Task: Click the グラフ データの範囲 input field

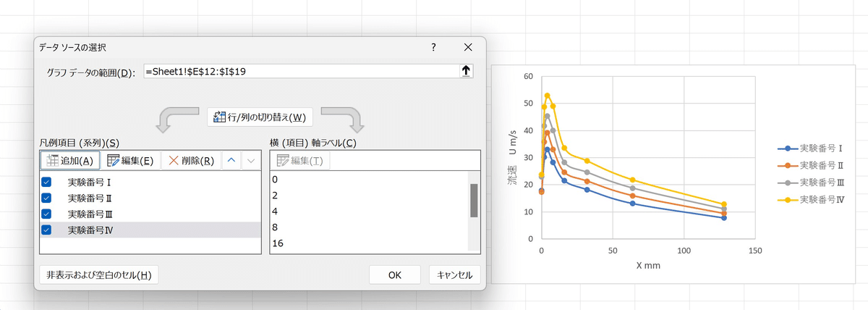Action: [302, 72]
